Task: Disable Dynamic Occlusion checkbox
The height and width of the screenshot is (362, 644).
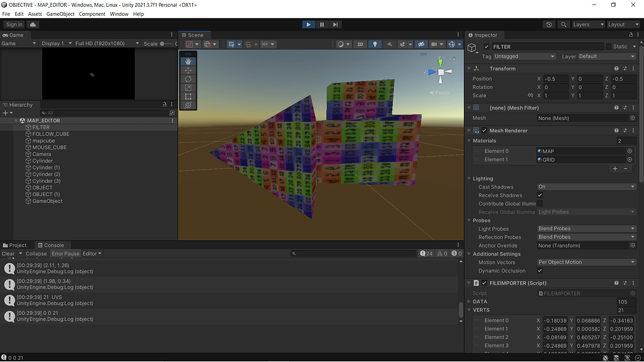Action: coord(539,270)
